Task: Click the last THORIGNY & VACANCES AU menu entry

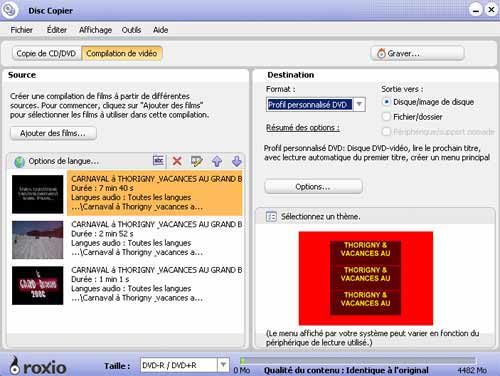Action: coord(366,299)
